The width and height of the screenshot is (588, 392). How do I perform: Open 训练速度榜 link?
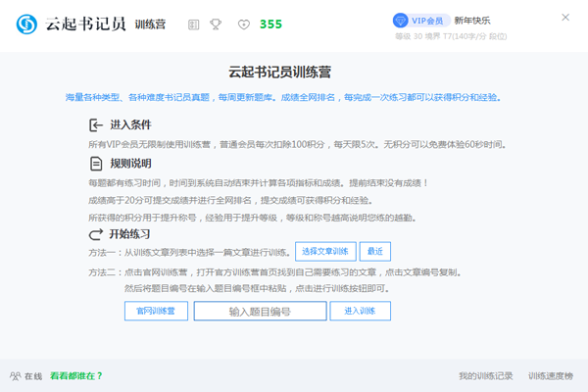pos(551,376)
